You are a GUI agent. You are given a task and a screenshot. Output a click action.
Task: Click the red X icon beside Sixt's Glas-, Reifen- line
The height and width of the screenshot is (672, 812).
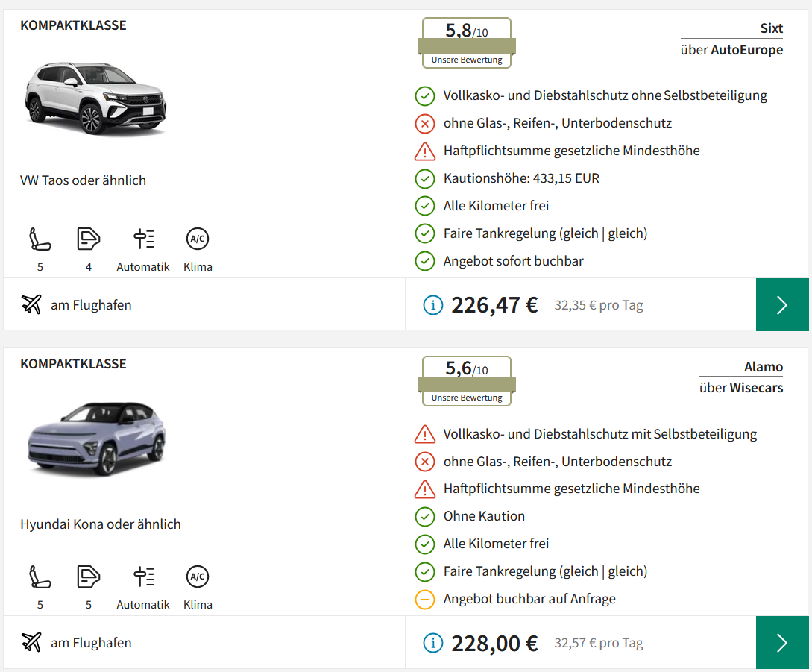pyautogui.click(x=424, y=124)
